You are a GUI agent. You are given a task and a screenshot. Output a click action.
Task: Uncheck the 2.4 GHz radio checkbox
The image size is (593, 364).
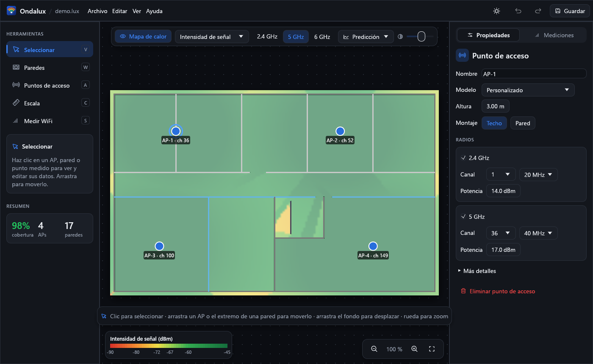tap(463, 158)
